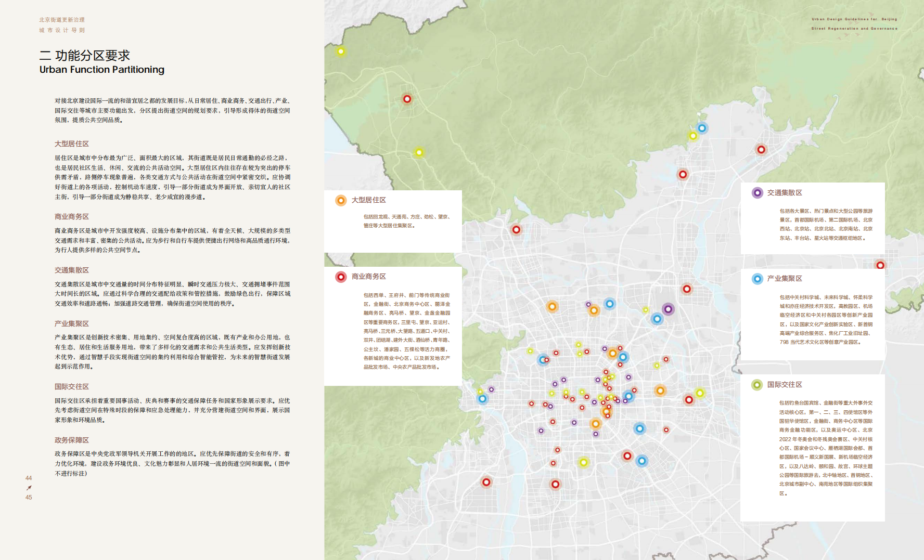Screen dimensions: 924x560
Task: Click page number 45
Action: [29, 498]
